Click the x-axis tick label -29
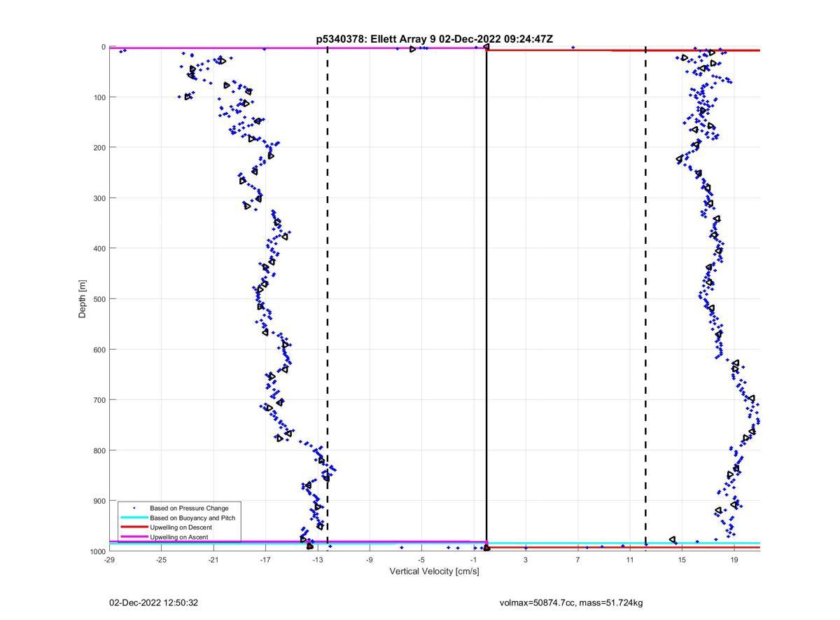Viewport: 840px width, 620px height. [x=109, y=560]
